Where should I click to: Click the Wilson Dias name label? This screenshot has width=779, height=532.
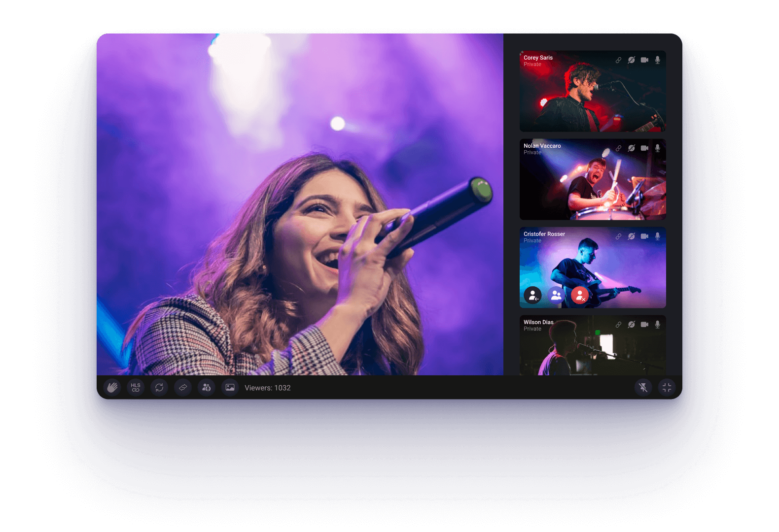(x=538, y=322)
